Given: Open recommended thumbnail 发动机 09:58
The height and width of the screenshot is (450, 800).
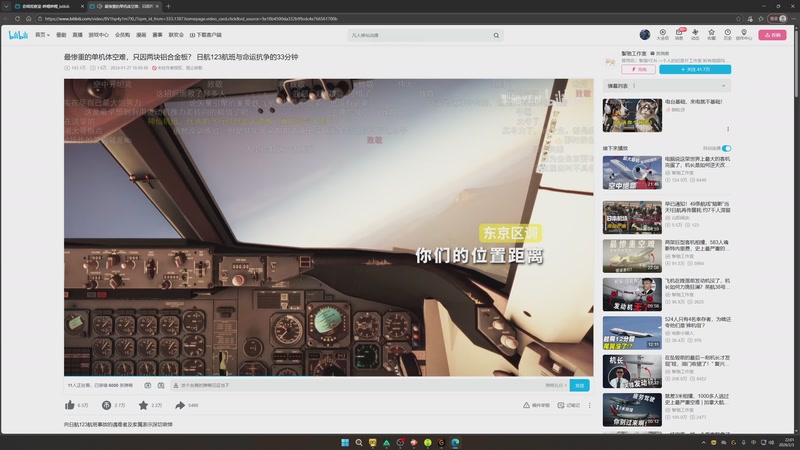Looking at the screenshot, I should point(632,294).
